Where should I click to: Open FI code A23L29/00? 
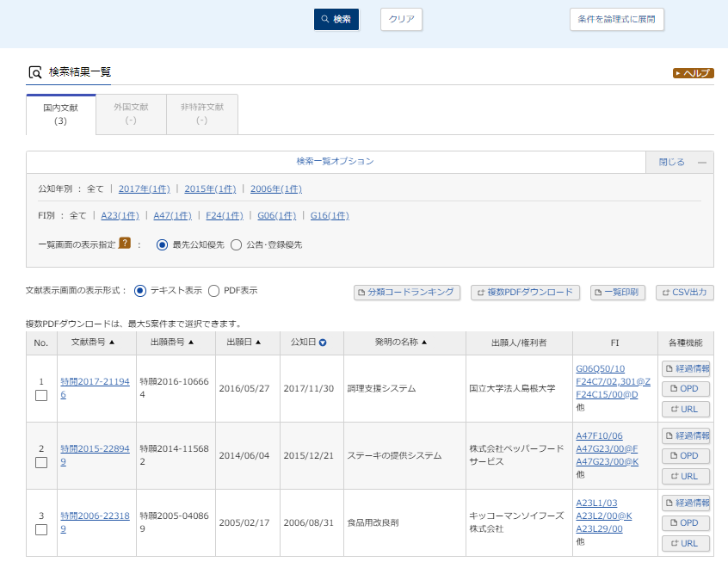599,529
